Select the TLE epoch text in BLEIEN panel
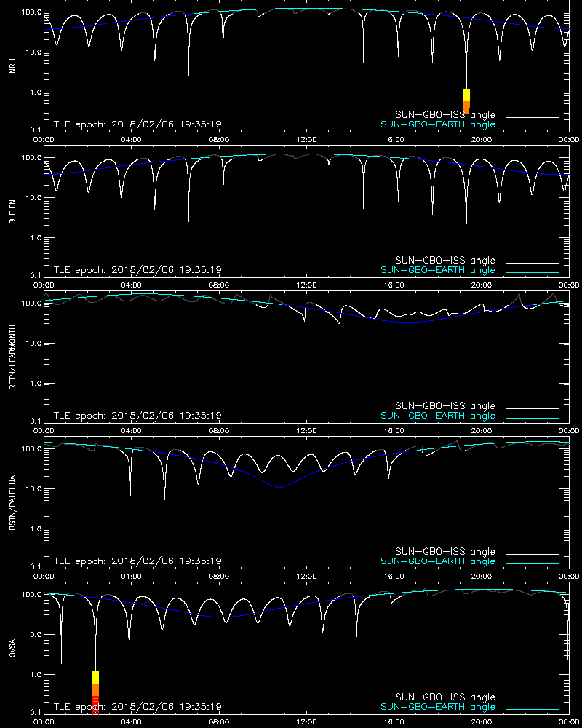Image resolution: width=582 pixels, height=728 pixels. (137, 270)
